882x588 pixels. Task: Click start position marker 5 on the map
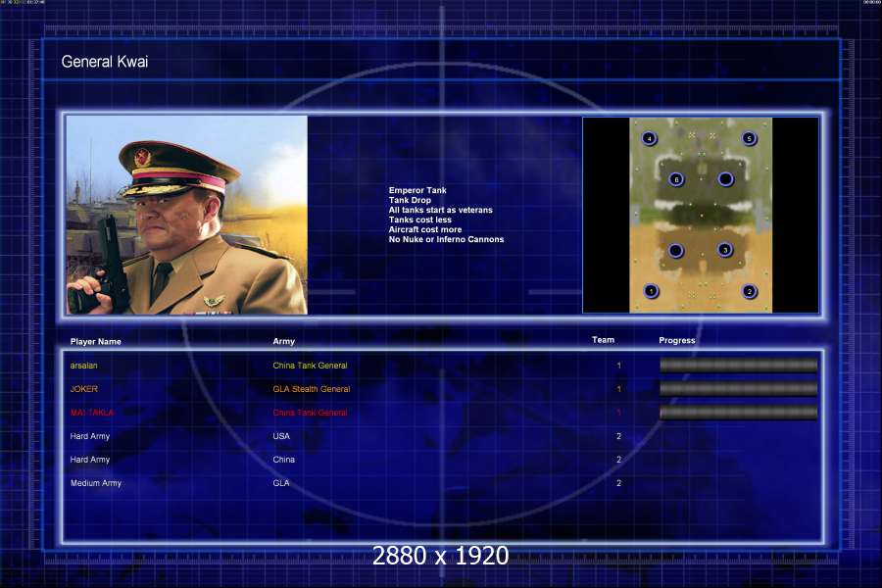749,138
